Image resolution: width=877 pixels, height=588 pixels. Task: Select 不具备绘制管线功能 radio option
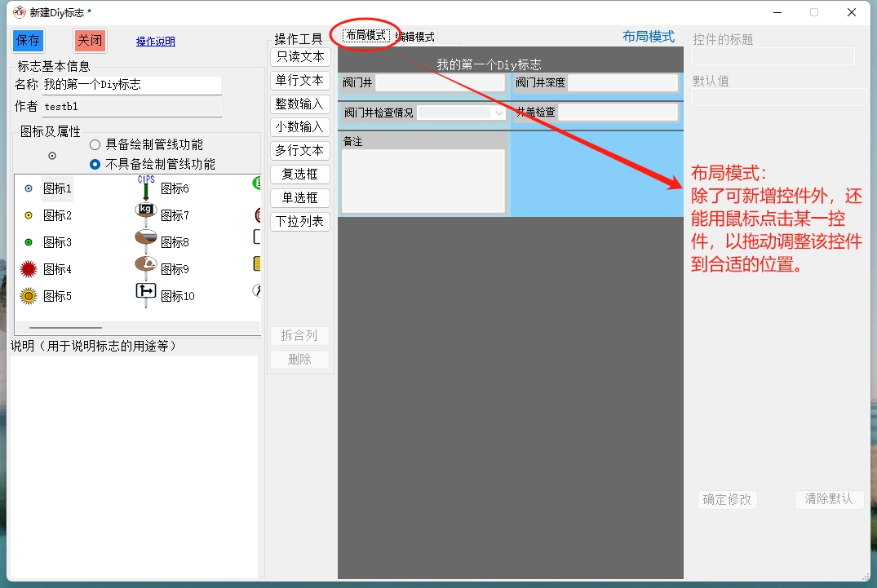(x=95, y=164)
